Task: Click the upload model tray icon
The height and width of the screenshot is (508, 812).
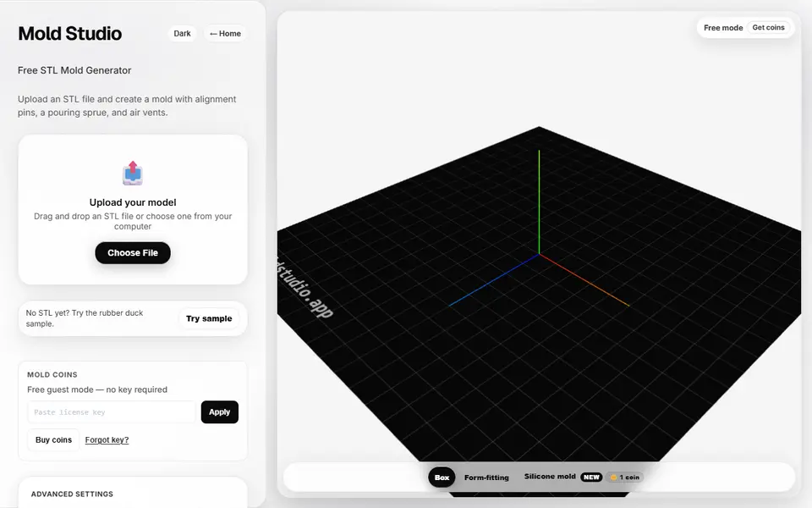Action: point(133,173)
